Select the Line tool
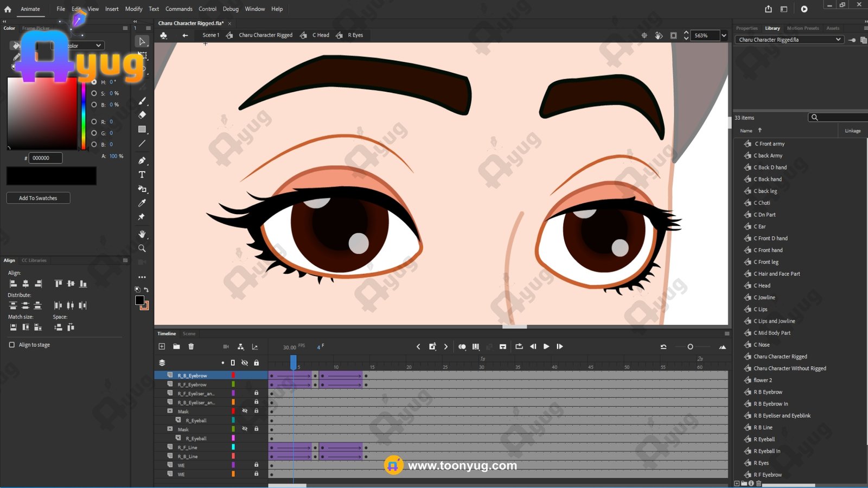 (x=142, y=144)
